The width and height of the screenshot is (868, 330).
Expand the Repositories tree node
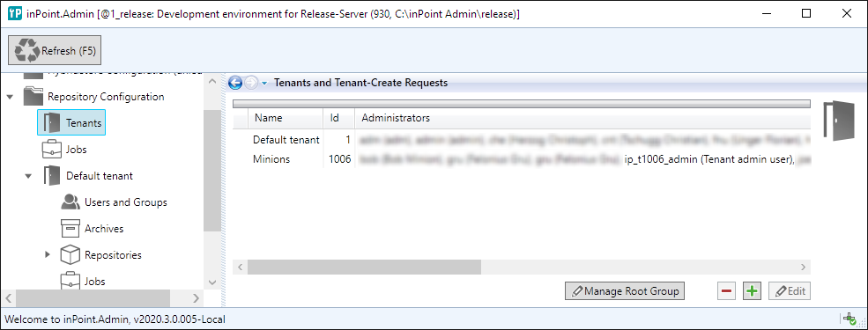click(x=47, y=255)
